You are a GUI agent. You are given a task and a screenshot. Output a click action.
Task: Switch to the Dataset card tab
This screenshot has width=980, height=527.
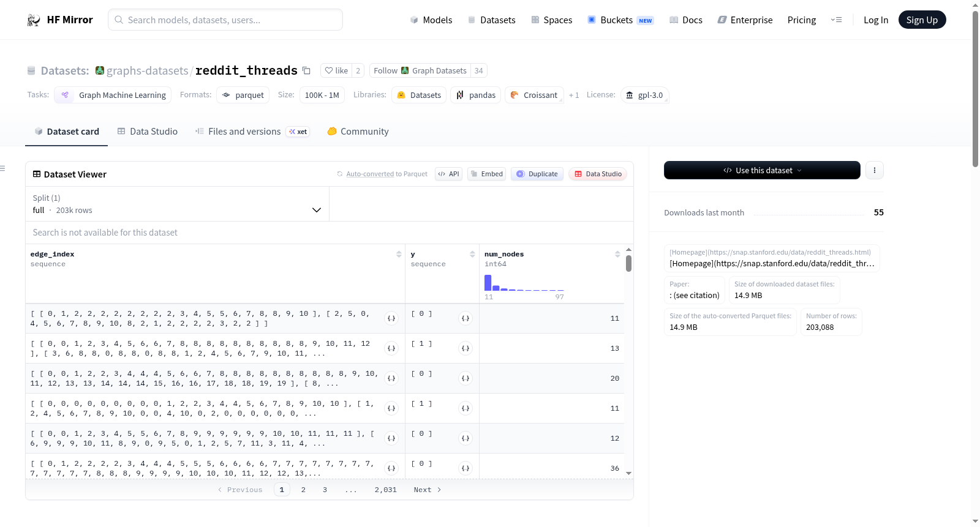click(66, 132)
